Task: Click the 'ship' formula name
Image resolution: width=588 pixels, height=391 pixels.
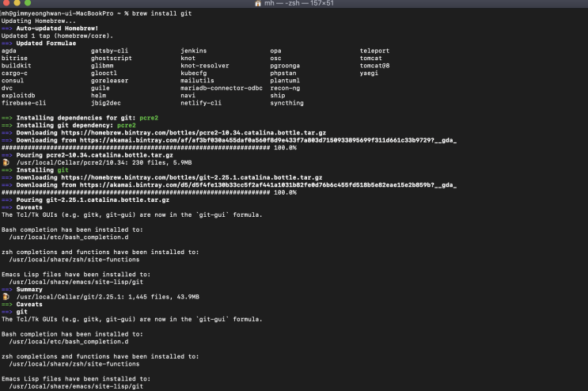Action: (x=278, y=96)
